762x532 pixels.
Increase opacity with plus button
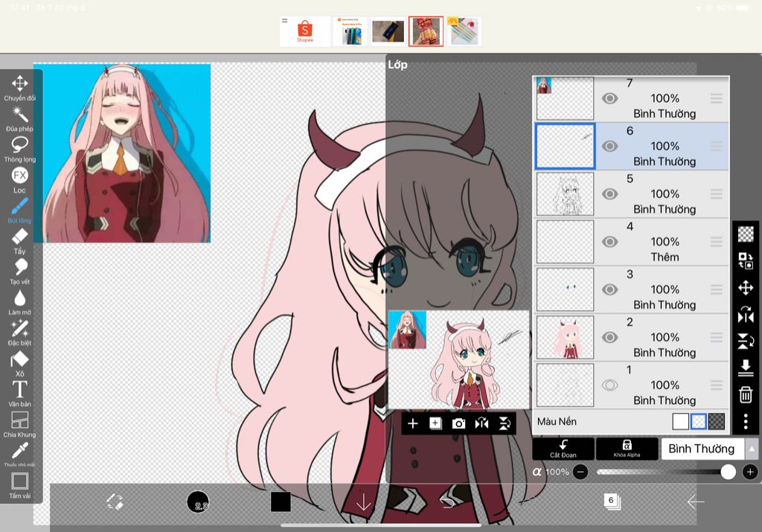click(750, 472)
